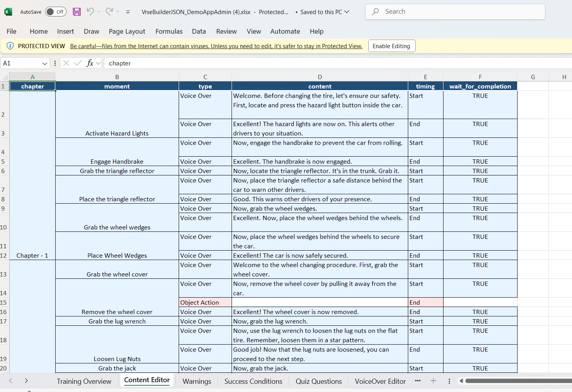
Task: Switch to the Training Overview sheet tab
Action: pyautogui.click(x=84, y=381)
